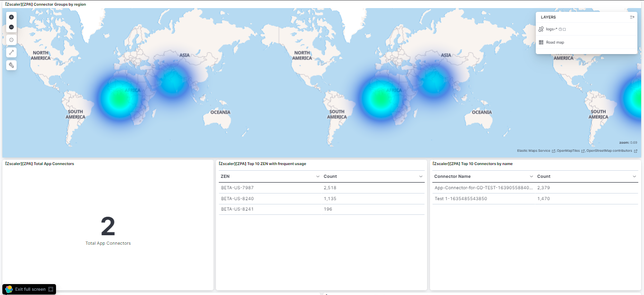
Task: Open Elastic Maps Service link
Action: (x=536, y=151)
